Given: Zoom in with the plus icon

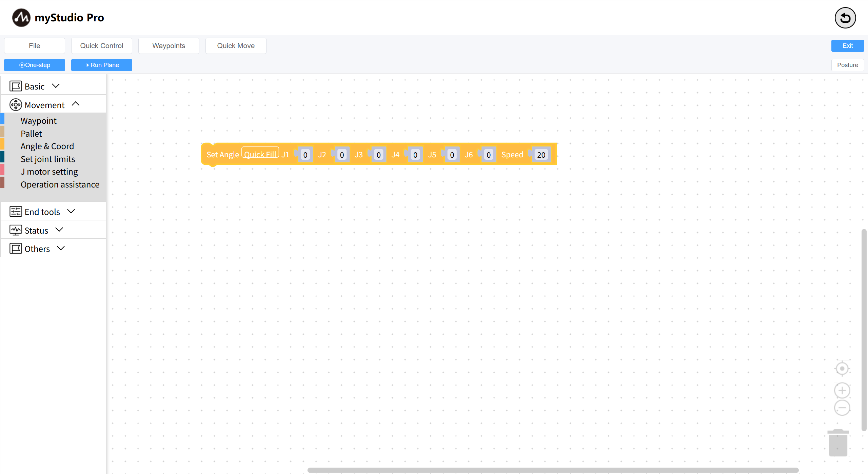Looking at the screenshot, I should click(842, 391).
